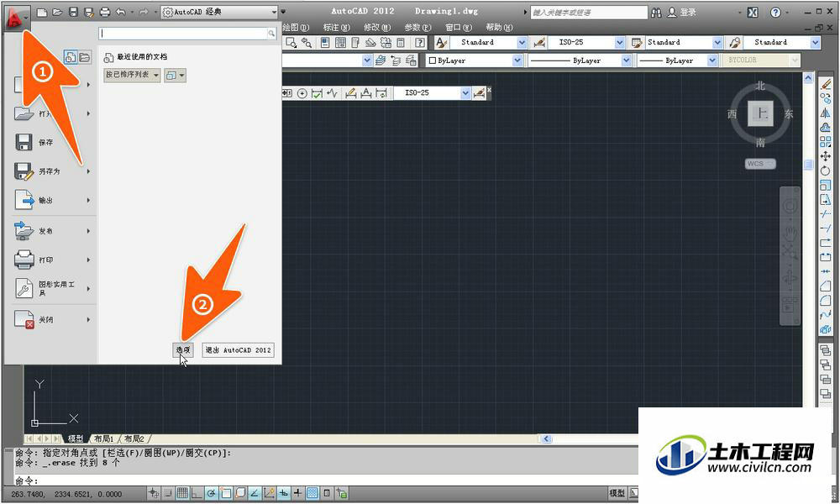The width and height of the screenshot is (840, 504).
Task: Toggle ortho mode in status bar
Action: (x=197, y=493)
